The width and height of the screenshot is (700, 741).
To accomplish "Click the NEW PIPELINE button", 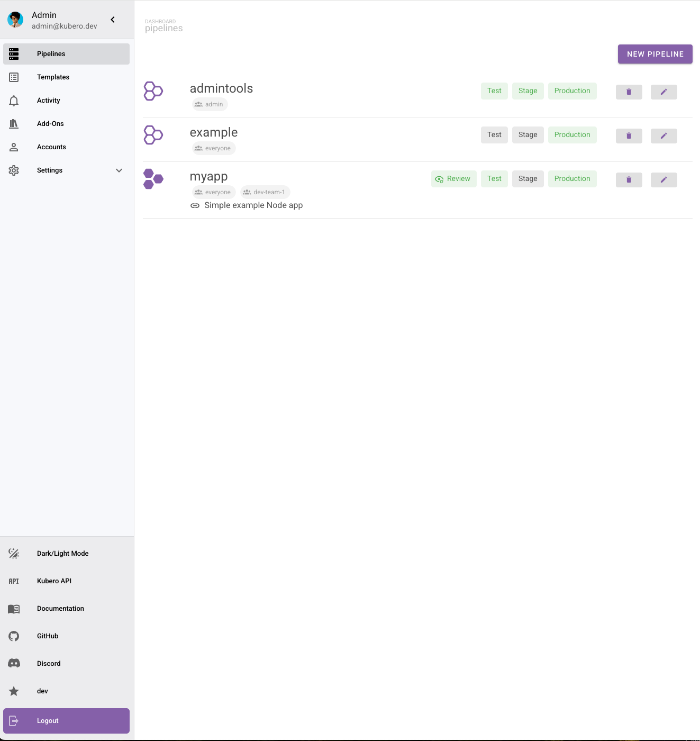I will click(x=655, y=54).
